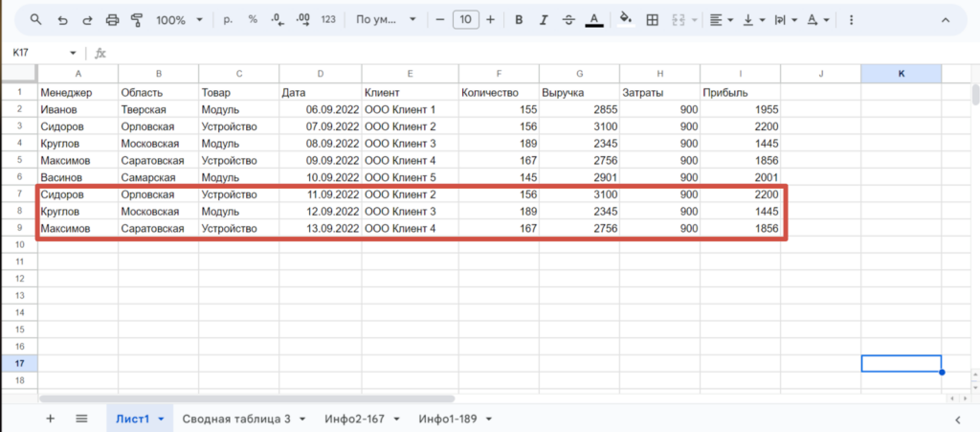Collapse the toolbar with the chevron-up button
Image resolution: width=980 pixels, height=432 pixels.
[x=946, y=19]
